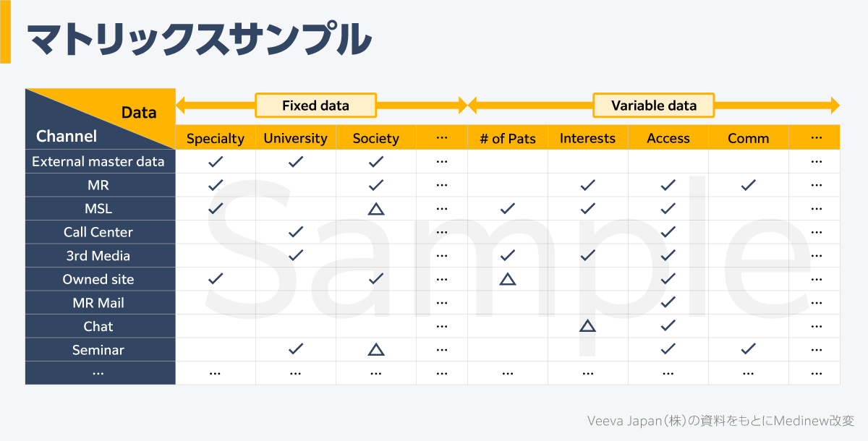Select the Interests column header

tap(587, 138)
